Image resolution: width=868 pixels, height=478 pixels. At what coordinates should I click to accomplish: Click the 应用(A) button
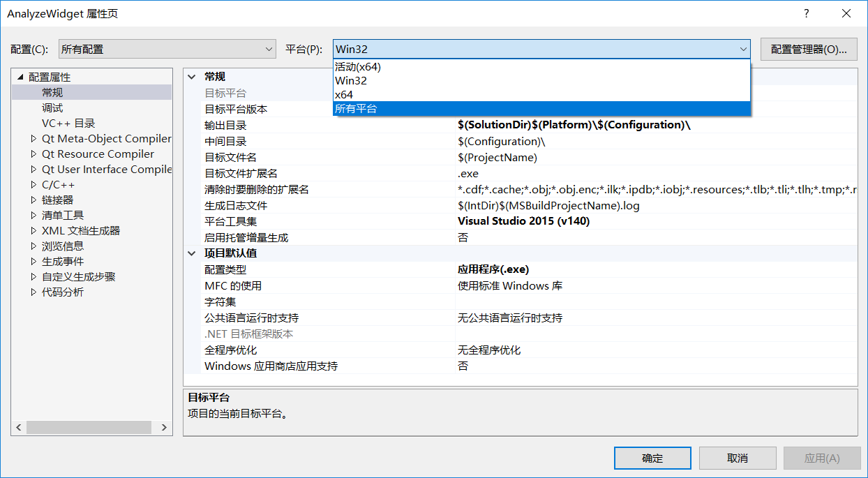click(822, 458)
